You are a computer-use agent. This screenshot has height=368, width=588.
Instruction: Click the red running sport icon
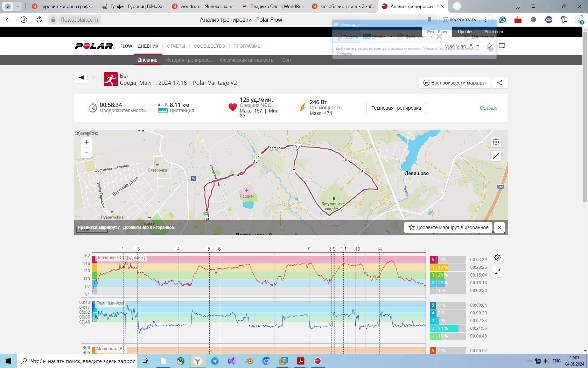(111, 79)
